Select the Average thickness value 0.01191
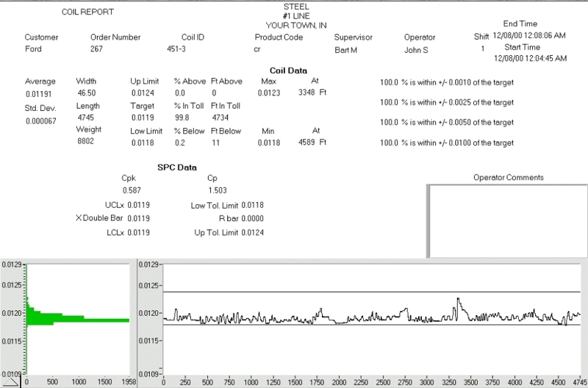The height and width of the screenshot is (388, 588). (36, 94)
